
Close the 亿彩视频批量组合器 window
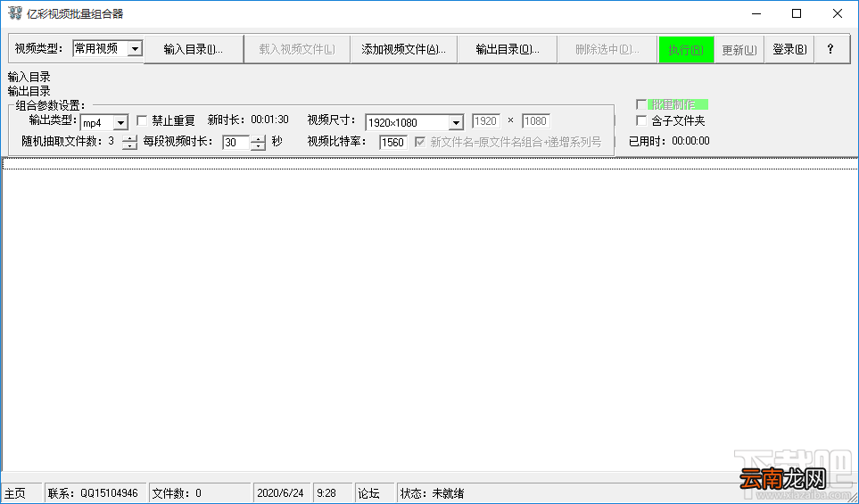pyautogui.click(x=838, y=13)
